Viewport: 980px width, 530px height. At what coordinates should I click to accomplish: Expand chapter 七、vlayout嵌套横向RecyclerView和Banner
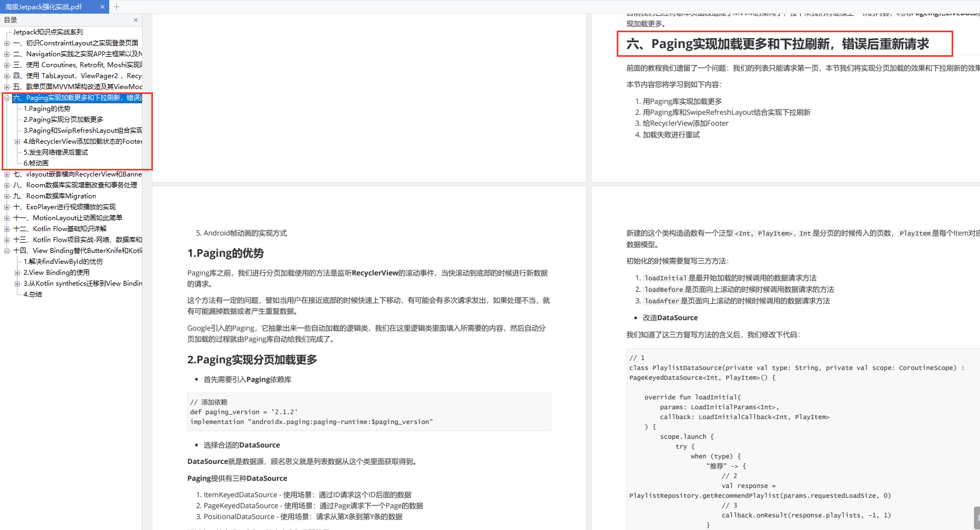click(x=8, y=174)
